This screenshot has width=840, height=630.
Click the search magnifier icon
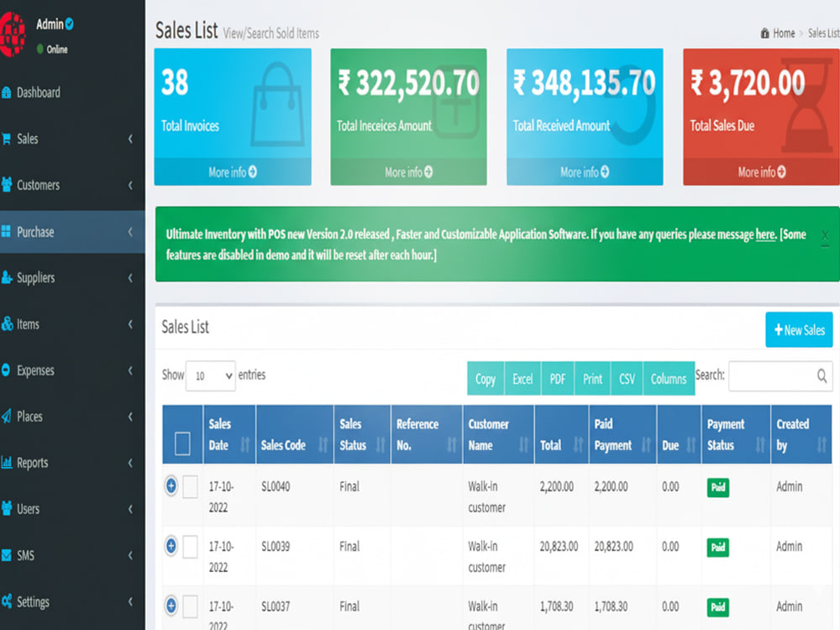pos(822,376)
